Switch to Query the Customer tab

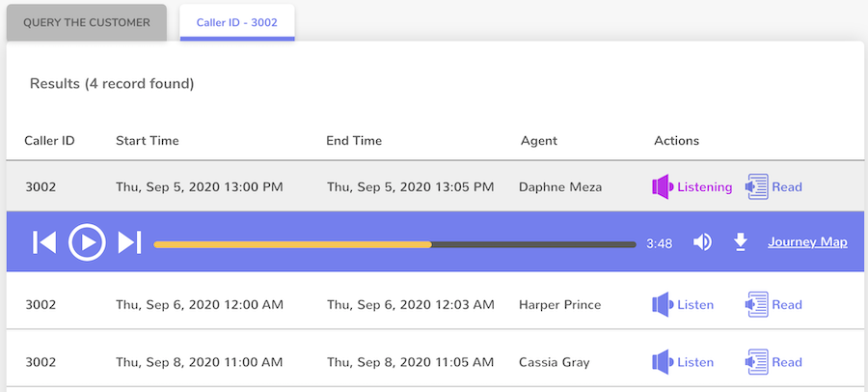[87, 22]
